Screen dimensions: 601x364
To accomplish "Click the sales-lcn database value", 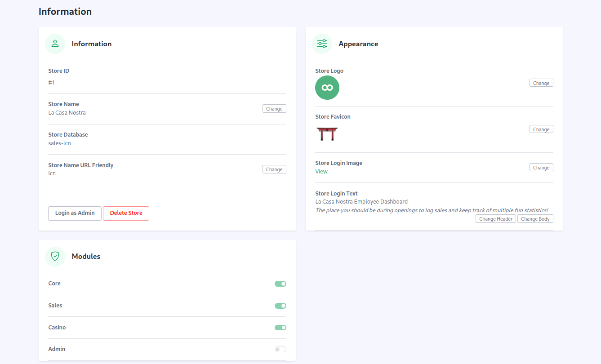I will click(x=60, y=143).
